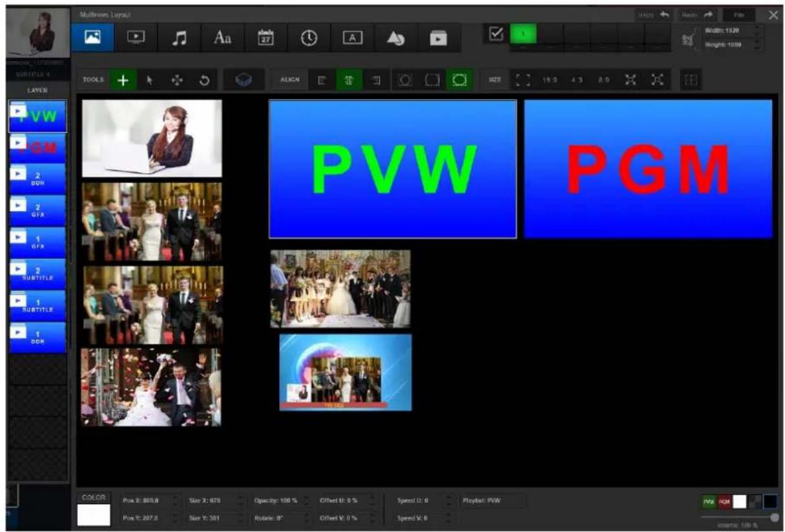Select the 1 GFX layer
Viewport: 785px width, 532px height.
click(37, 242)
